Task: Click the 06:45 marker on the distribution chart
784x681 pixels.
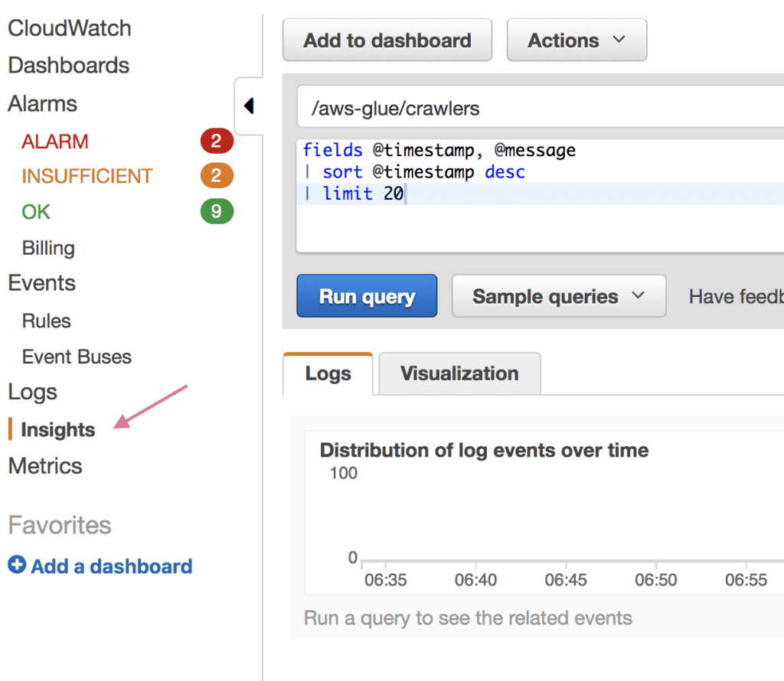Action: (566, 579)
